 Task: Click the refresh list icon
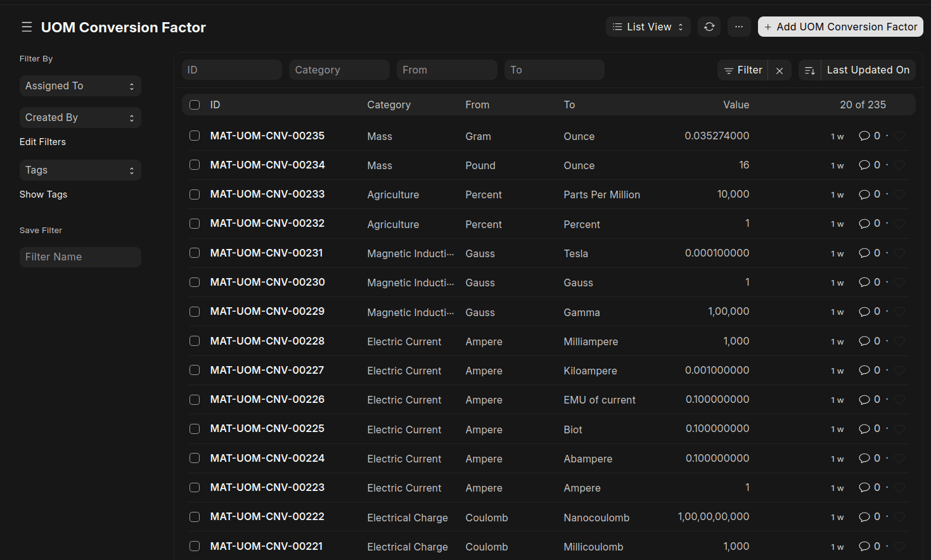[x=709, y=27]
